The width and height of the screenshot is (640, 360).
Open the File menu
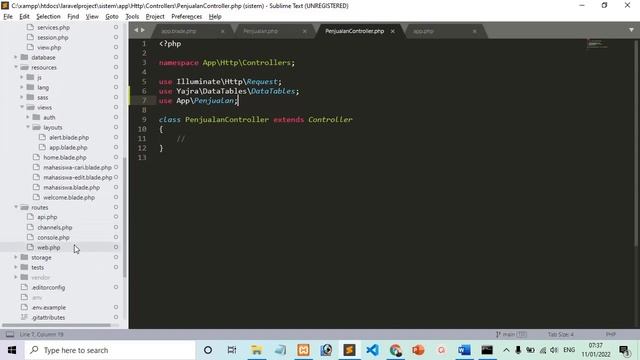tap(8, 16)
